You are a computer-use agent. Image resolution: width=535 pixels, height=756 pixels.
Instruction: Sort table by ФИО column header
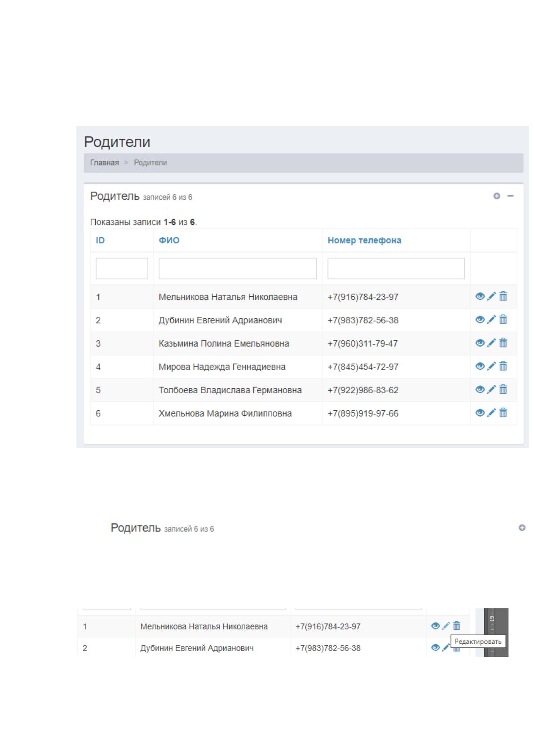(169, 240)
